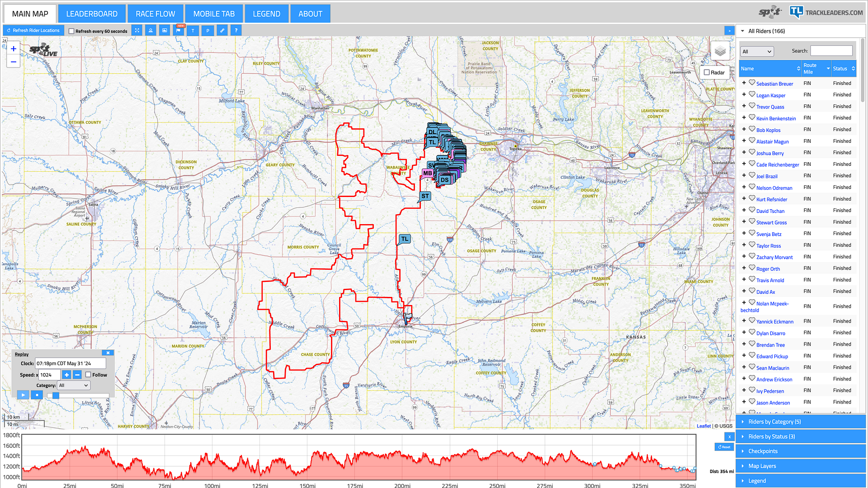The width and height of the screenshot is (868, 488).
Task: Click the replay Speed value field
Action: [49, 375]
